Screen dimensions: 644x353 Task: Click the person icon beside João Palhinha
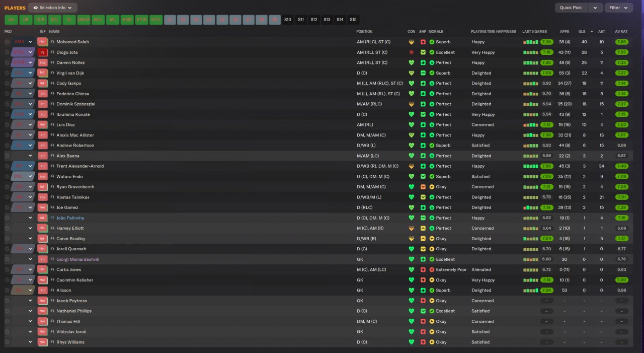point(52,218)
